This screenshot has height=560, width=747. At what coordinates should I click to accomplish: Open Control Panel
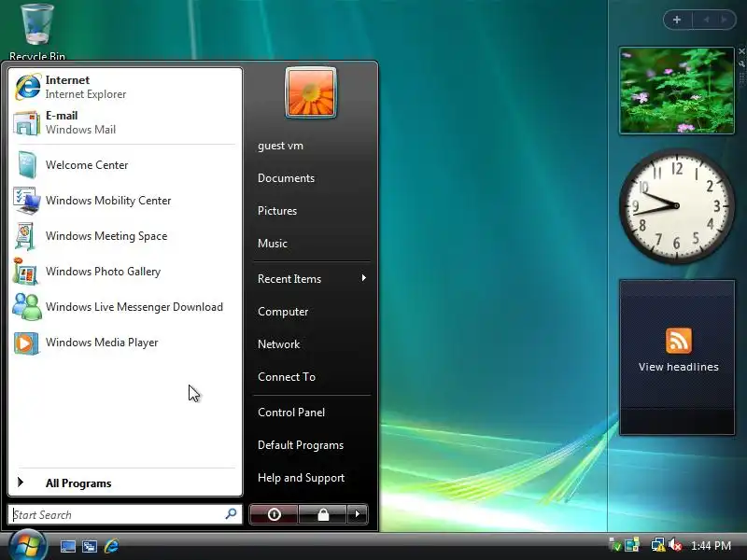pos(291,413)
